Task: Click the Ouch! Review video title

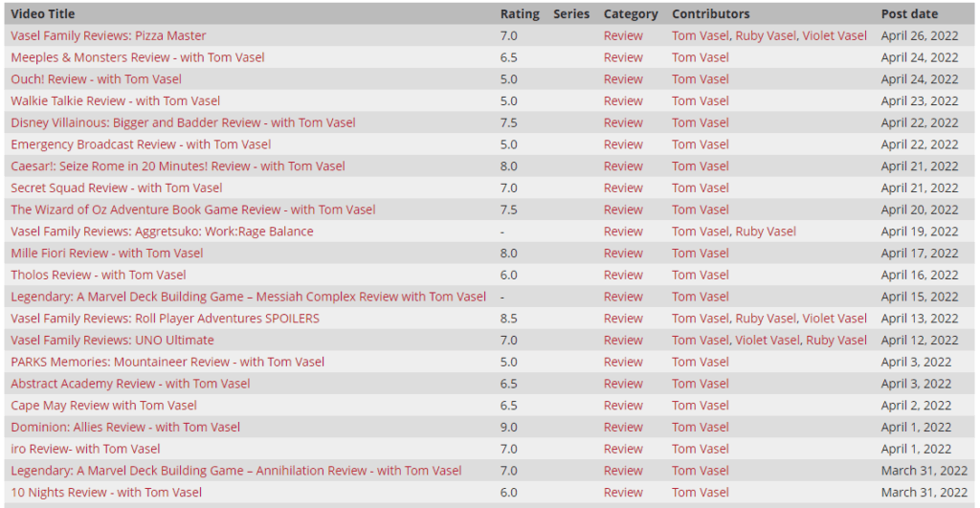Action: pyautogui.click(x=96, y=79)
